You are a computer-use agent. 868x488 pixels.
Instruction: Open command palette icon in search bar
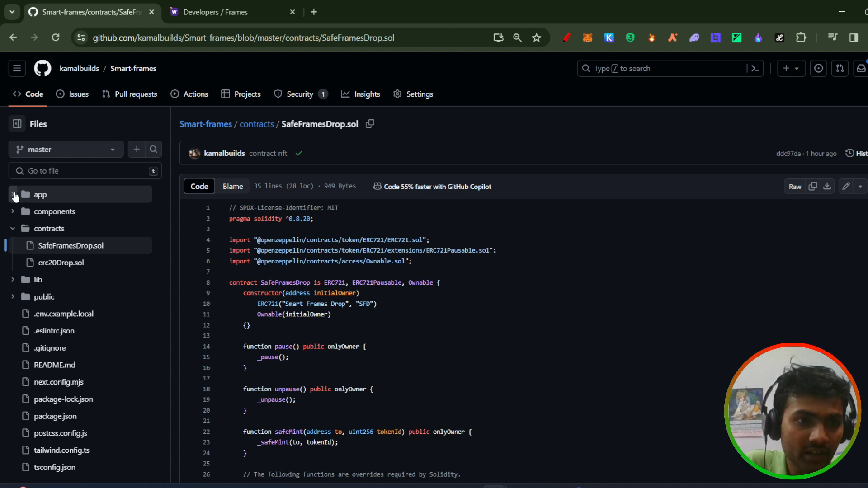tap(755, 69)
